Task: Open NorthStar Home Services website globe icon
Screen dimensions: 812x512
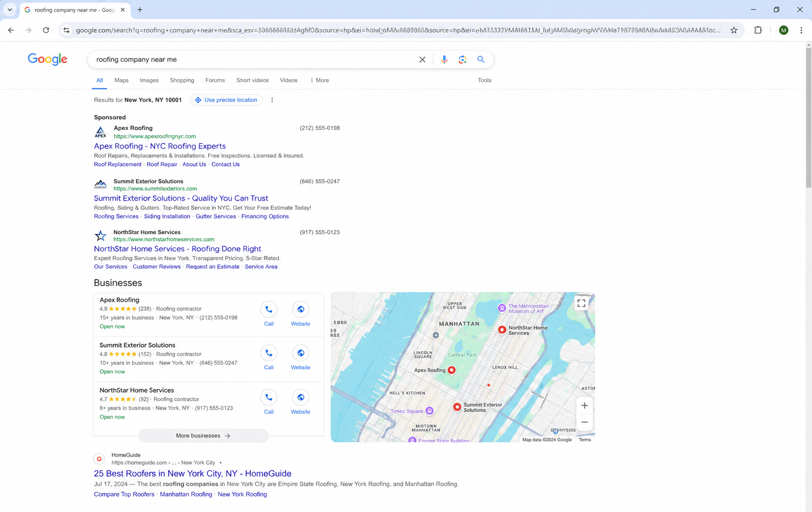Action: (300, 397)
